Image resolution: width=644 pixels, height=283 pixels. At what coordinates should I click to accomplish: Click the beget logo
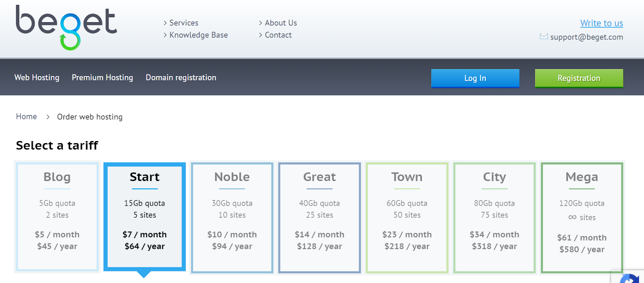(x=66, y=27)
